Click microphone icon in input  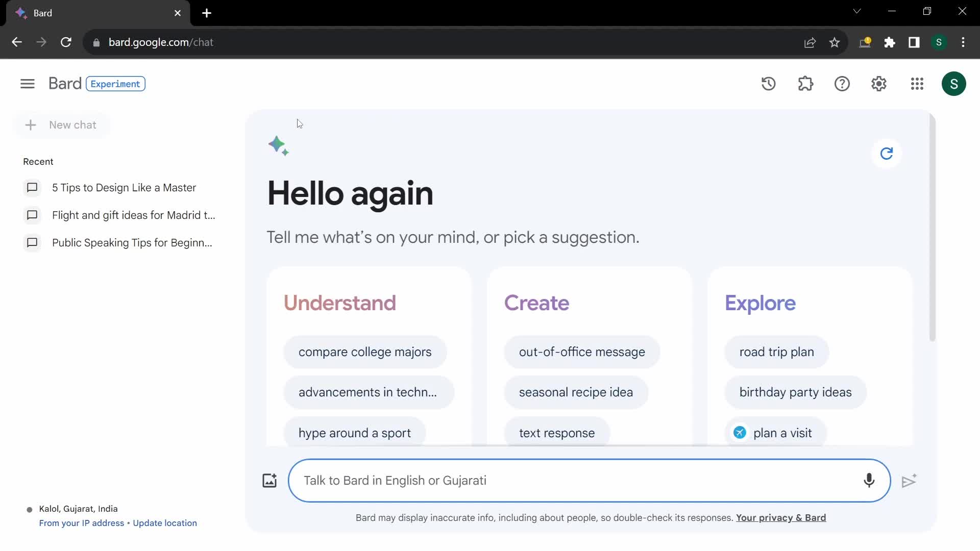pyautogui.click(x=869, y=481)
